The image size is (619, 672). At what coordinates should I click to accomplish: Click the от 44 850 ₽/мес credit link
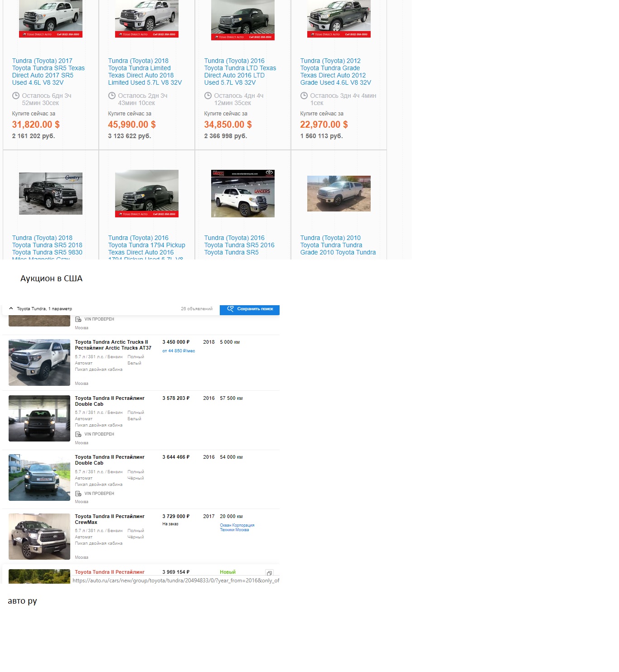coord(179,351)
